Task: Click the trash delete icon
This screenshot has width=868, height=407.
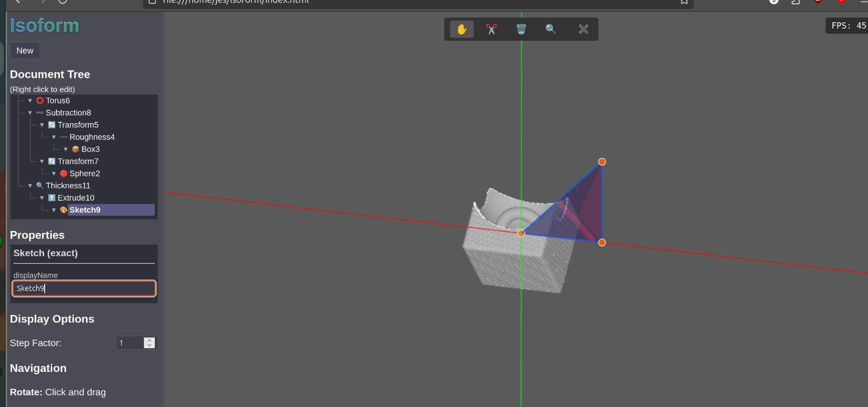Action: point(521,29)
